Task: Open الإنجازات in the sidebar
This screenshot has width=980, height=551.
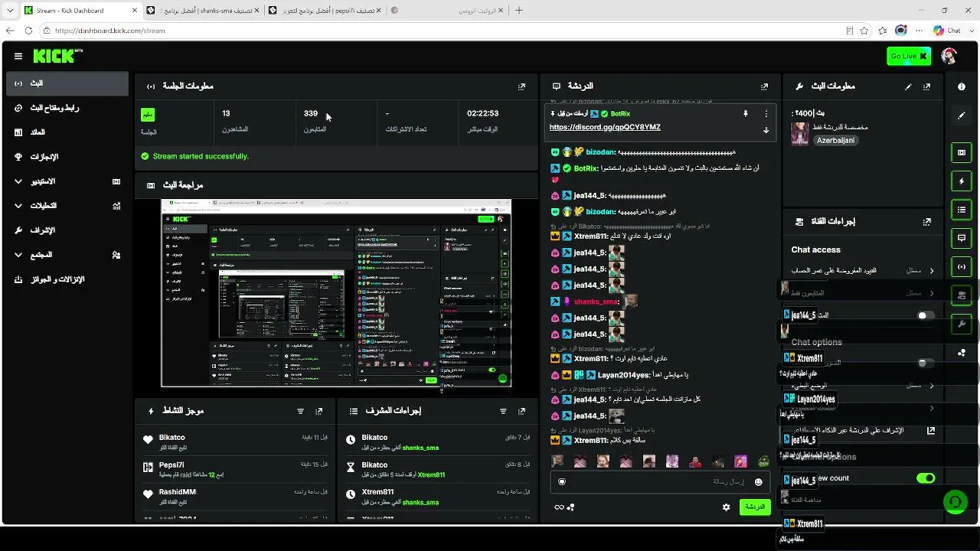Action: point(67,157)
